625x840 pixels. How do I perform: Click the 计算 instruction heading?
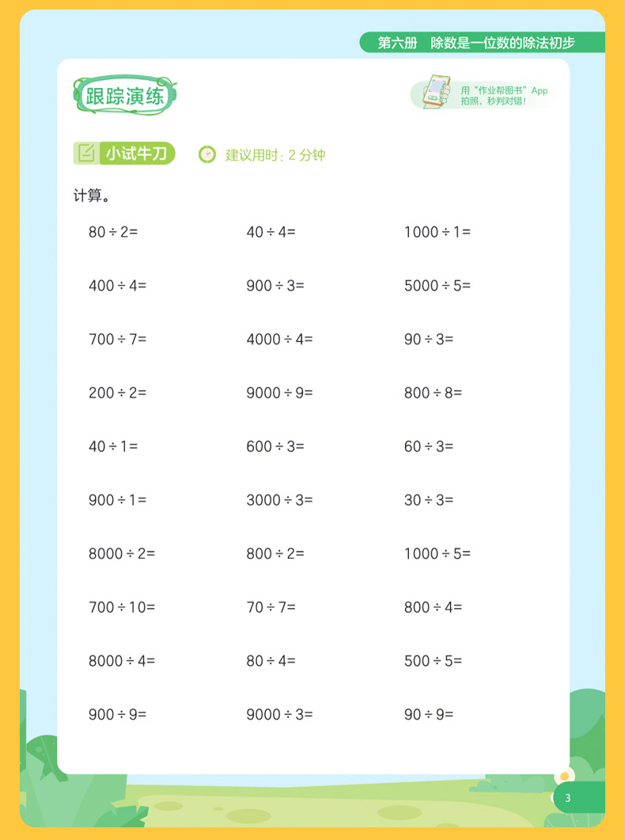point(92,196)
